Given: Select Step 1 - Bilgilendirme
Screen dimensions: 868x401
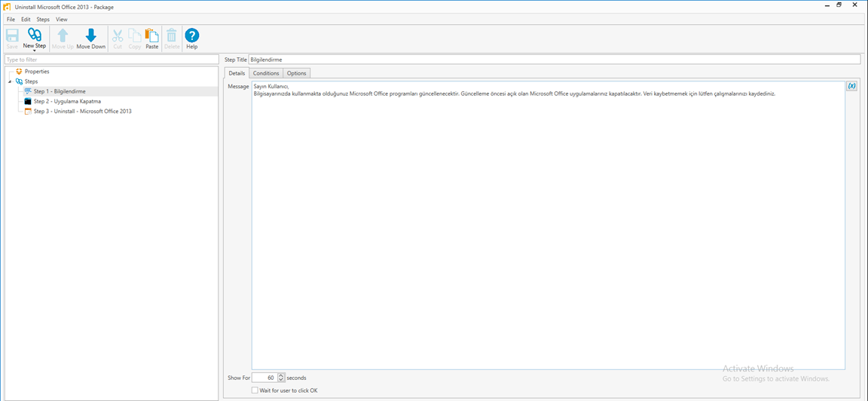Looking at the screenshot, I should 60,91.
